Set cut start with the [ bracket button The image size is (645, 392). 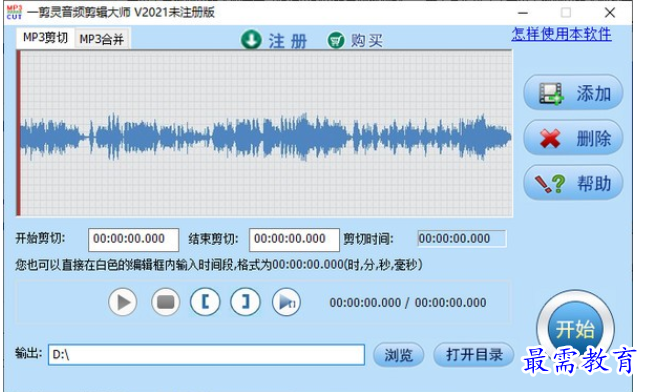point(205,302)
